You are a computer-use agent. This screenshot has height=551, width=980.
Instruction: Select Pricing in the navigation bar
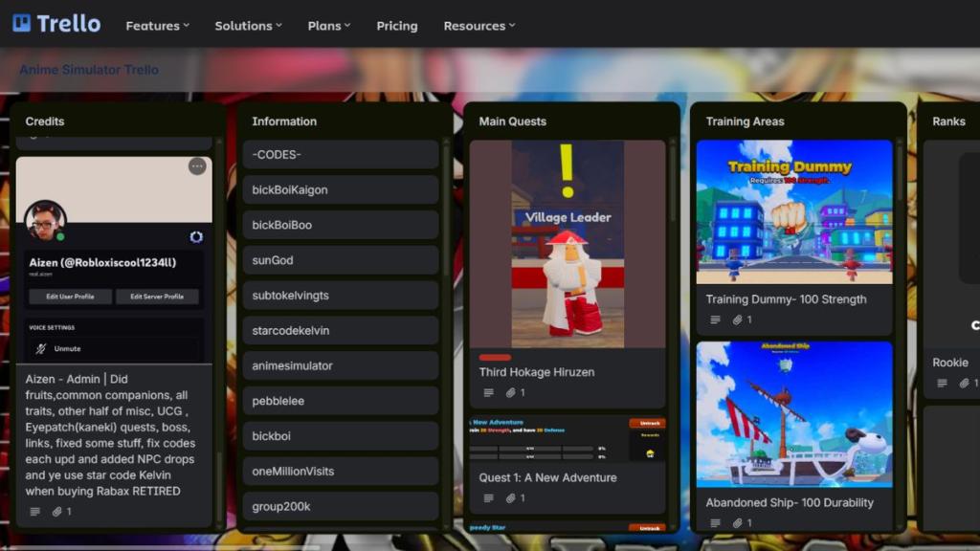(x=396, y=26)
